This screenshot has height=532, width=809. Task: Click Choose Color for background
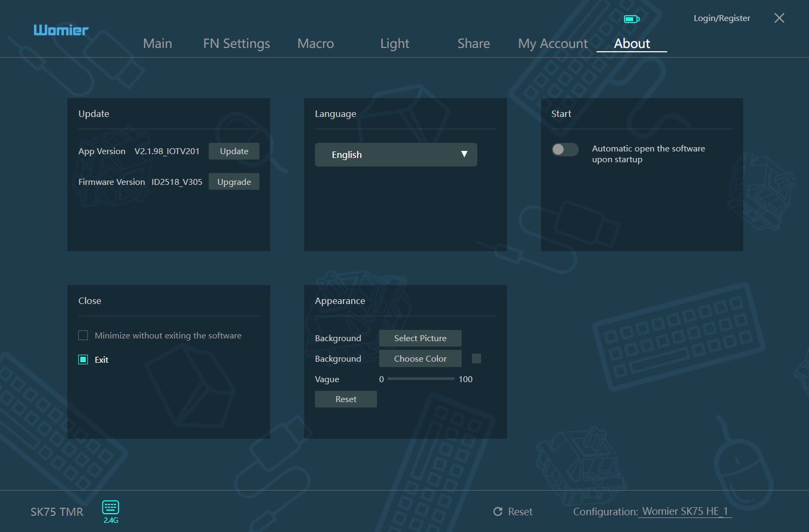click(420, 358)
